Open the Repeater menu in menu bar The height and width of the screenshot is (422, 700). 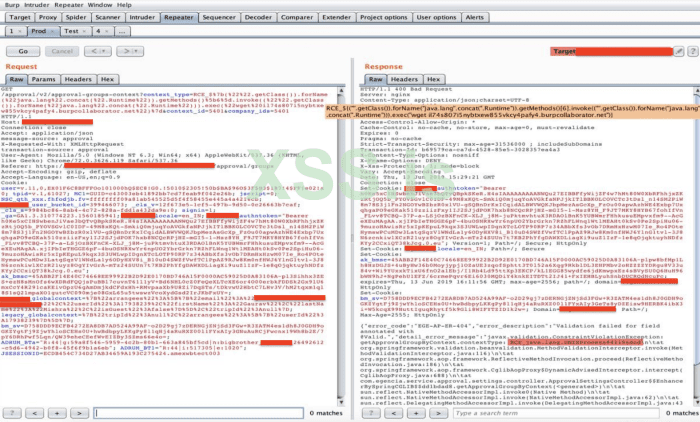tap(69, 4)
